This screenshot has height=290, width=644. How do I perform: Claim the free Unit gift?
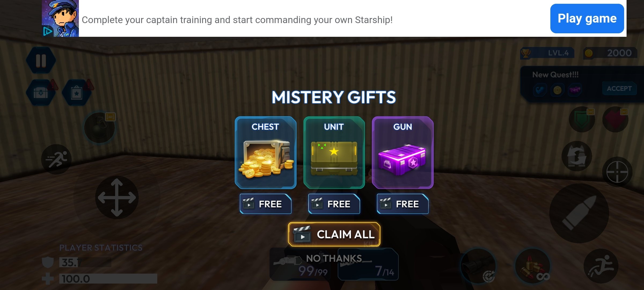[x=334, y=204]
